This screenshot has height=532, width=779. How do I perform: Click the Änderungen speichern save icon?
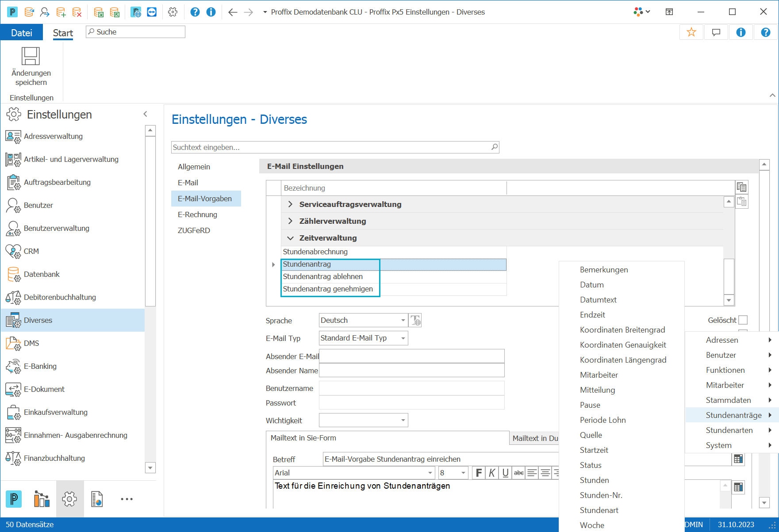point(31,57)
